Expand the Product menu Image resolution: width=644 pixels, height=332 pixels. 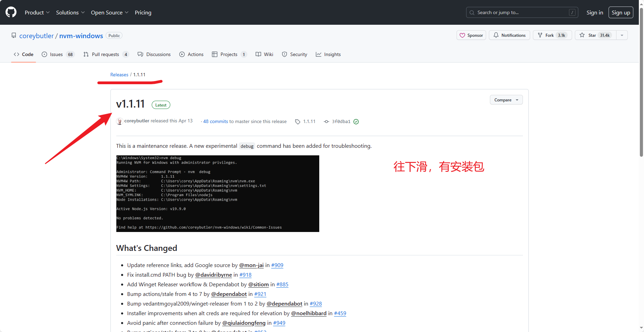pyautogui.click(x=37, y=12)
